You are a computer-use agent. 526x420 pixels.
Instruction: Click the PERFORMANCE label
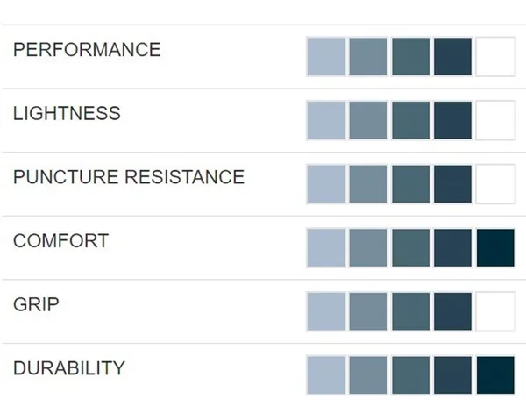click(x=87, y=50)
